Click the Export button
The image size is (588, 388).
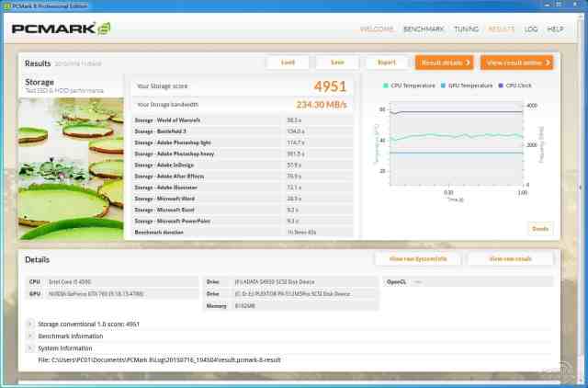[387, 63]
